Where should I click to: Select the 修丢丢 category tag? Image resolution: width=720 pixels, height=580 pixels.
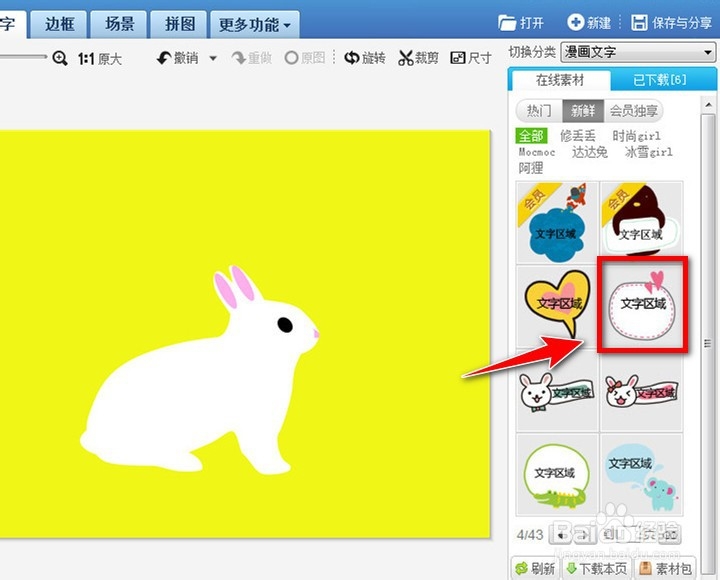click(x=578, y=135)
